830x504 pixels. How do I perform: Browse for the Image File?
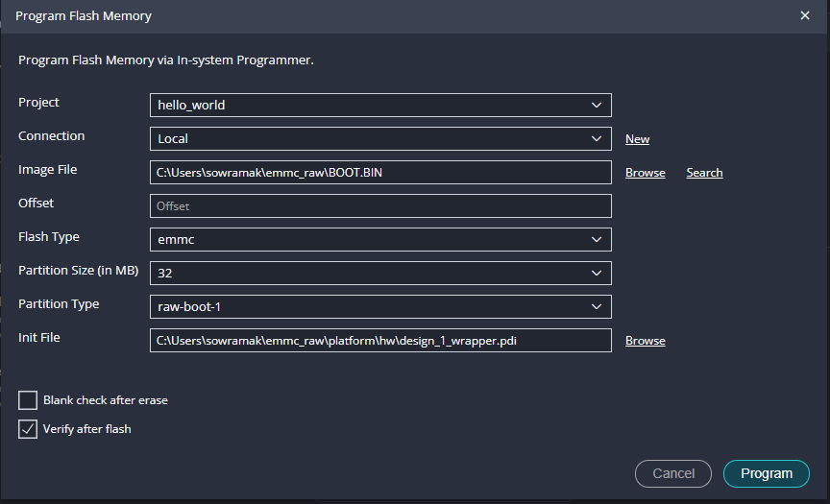[645, 173]
